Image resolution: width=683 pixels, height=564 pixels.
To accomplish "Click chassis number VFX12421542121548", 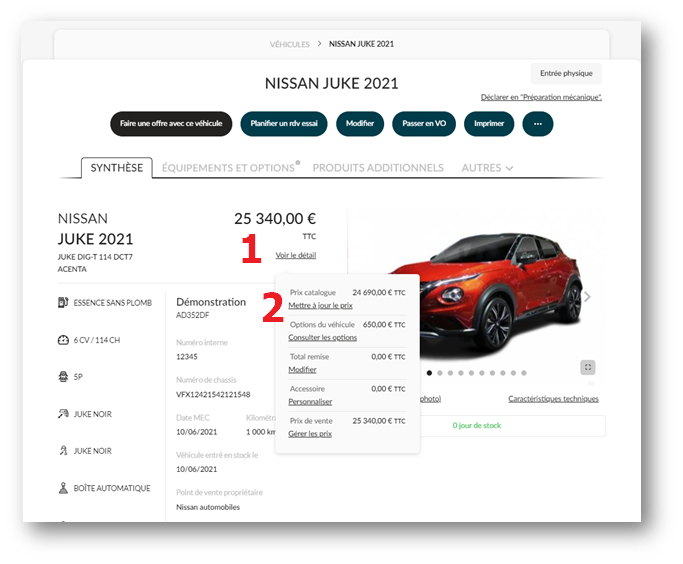I will 213,395.
